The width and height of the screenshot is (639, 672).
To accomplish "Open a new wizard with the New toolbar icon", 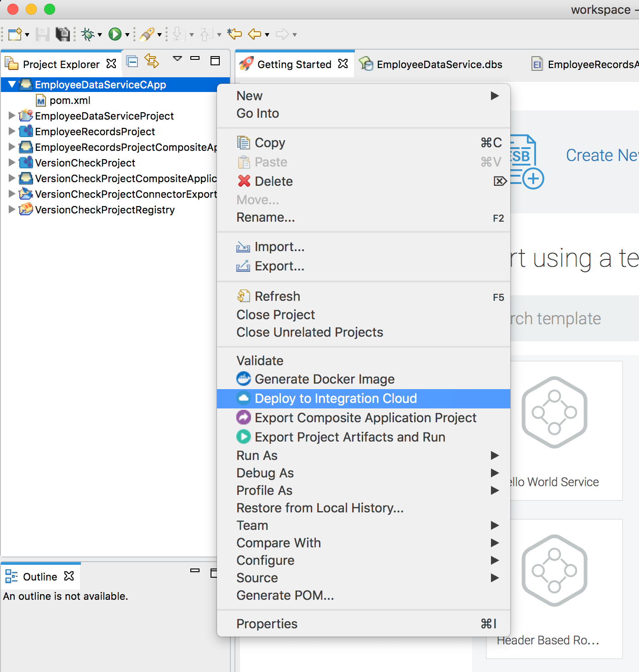I will click(x=14, y=34).
